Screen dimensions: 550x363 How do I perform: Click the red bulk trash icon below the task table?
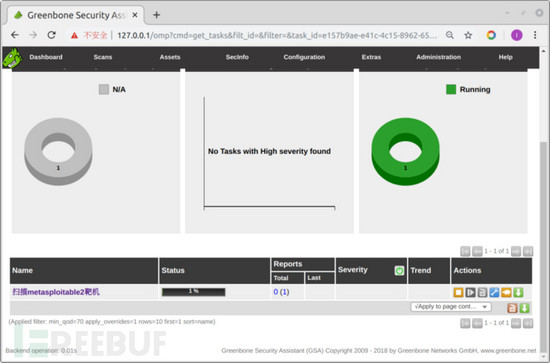coord(512,308)
